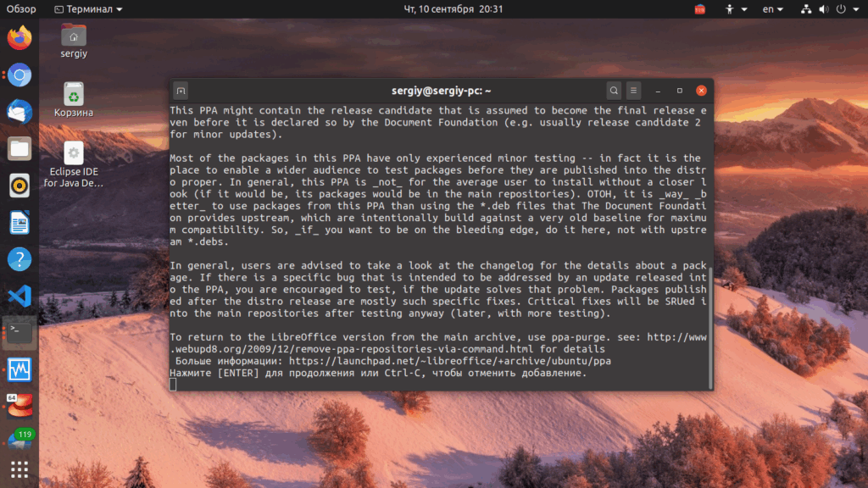
Task: Open LibreOffice Writer in dock
Action: pos(19,223)
